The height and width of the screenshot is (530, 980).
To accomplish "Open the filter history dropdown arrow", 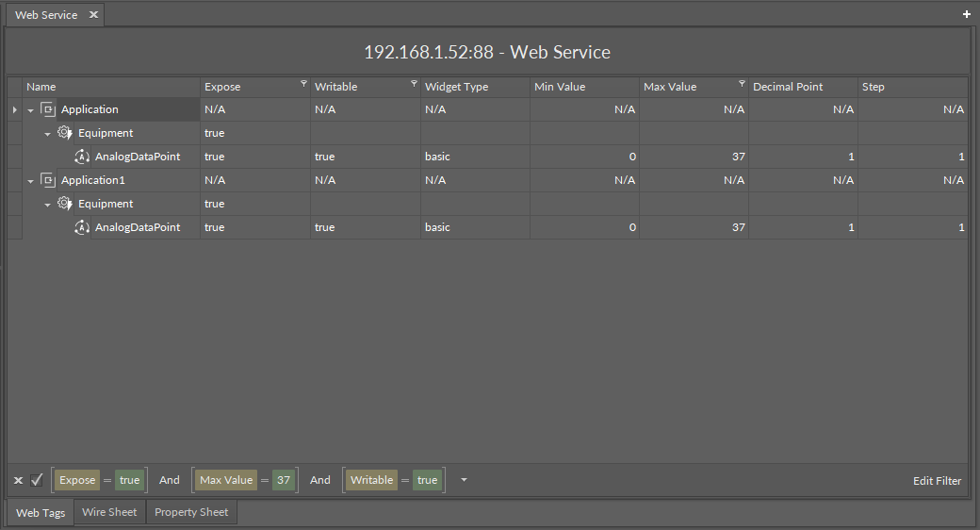I will tap(463, 480).
